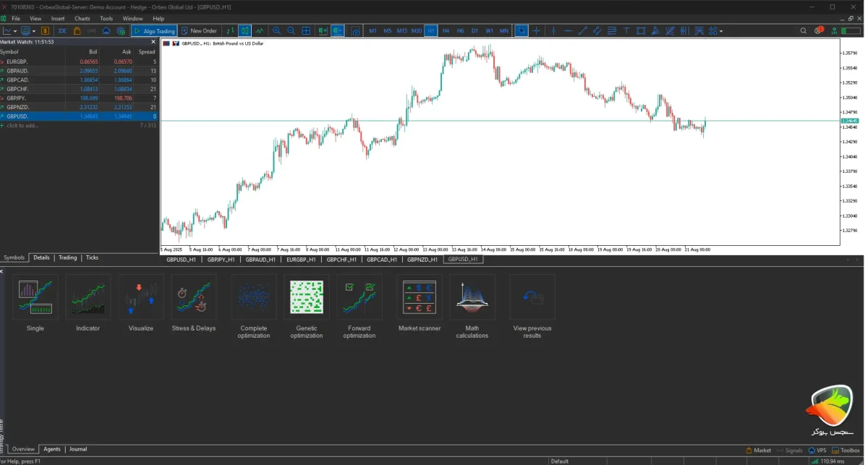
Task: Select the MN timeframe
Action: pos(504,31)
